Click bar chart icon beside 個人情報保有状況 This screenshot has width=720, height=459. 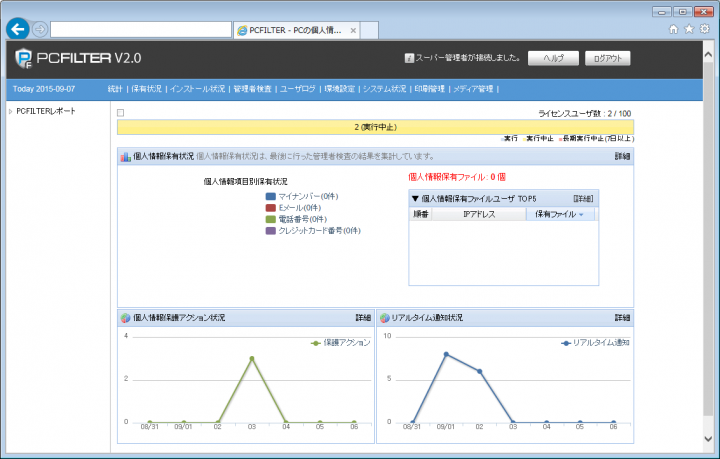125,157
